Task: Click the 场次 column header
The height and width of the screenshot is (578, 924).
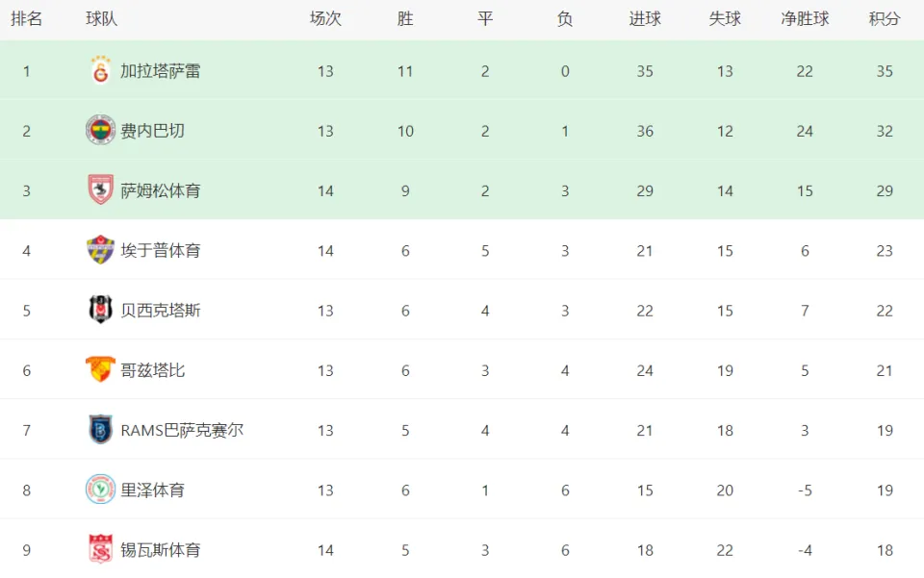Action: click(325, 19)
